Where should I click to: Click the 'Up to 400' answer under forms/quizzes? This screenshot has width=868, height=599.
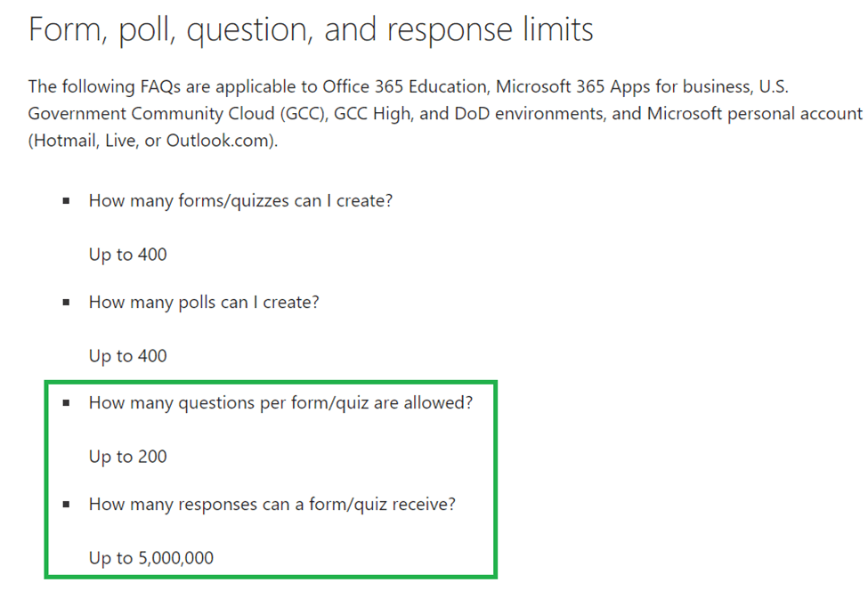coord(128,255)
